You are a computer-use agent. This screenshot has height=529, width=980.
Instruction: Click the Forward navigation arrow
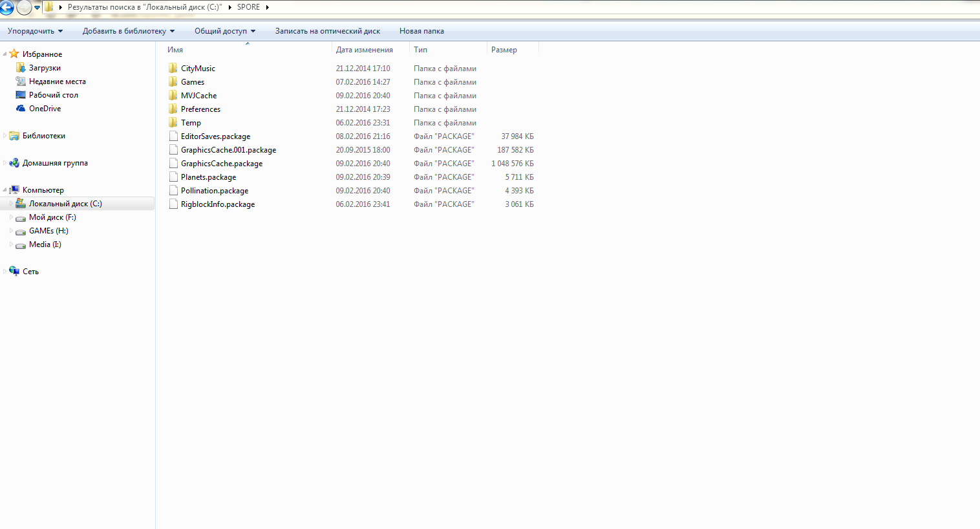pyautogui.click(x=24, y=7)
